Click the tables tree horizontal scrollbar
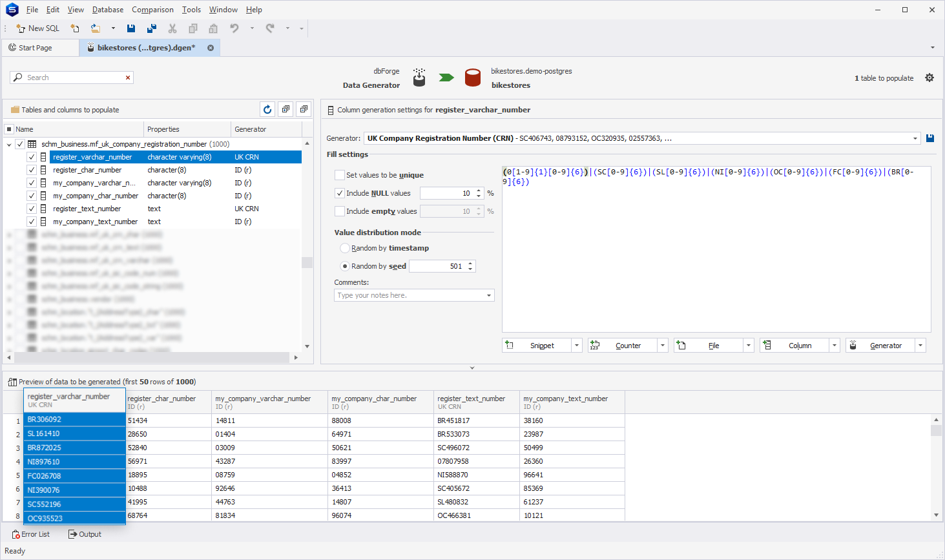 tap(152, 357)
